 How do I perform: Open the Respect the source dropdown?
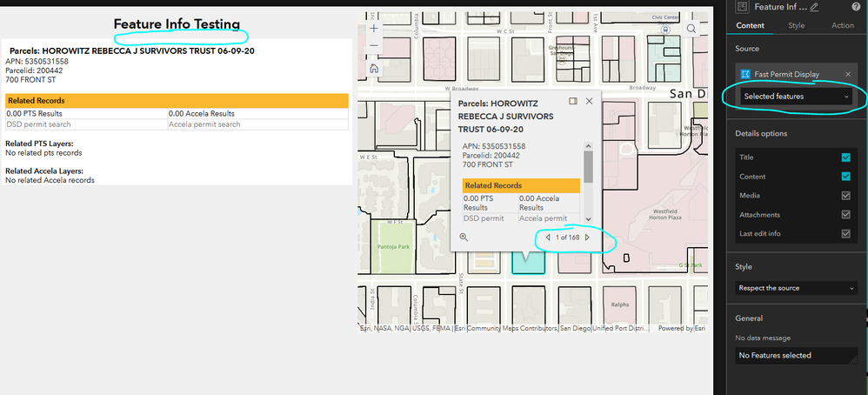pyautogui.click(x=796, y=288)
